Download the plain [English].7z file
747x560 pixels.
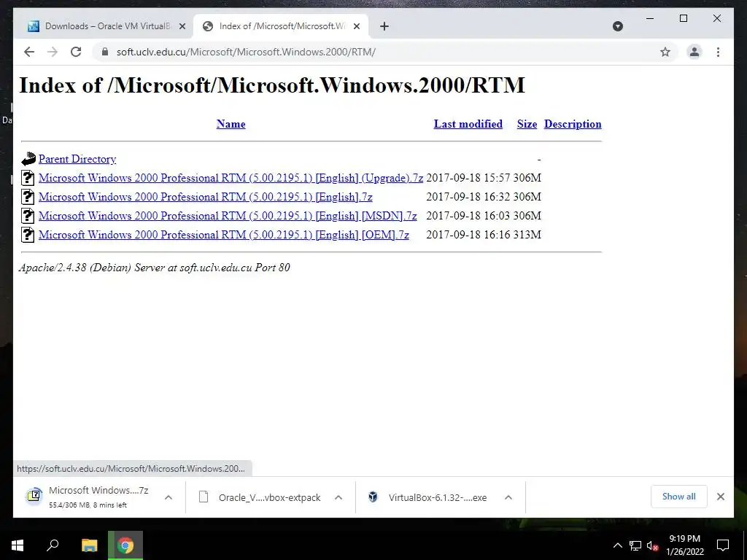coord(205,197)
